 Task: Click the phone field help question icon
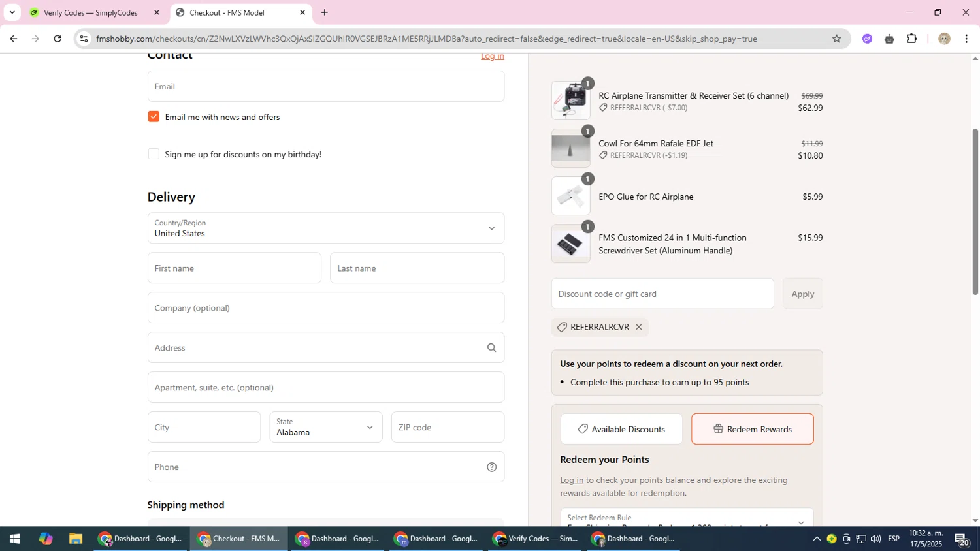pyautogui.click(x=491, y=467)
